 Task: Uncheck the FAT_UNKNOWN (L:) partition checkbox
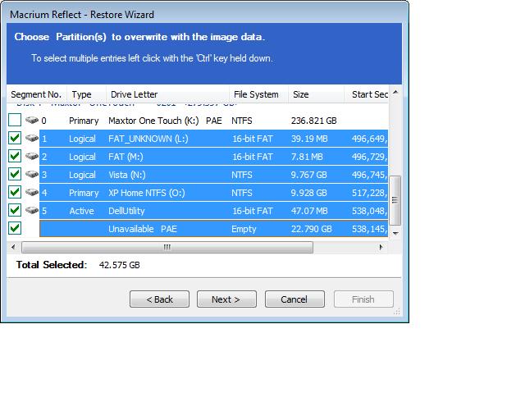click(x=15, y=138)
